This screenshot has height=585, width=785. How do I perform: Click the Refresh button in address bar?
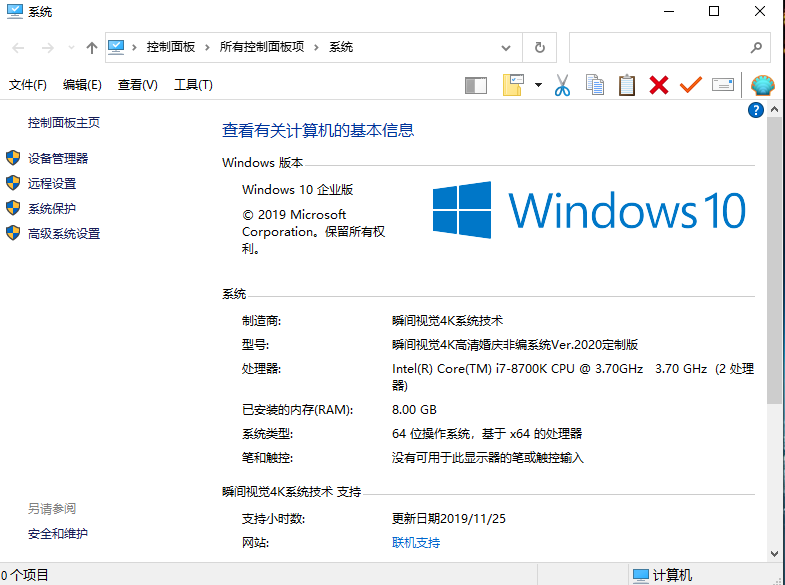[x=540, y=48]
